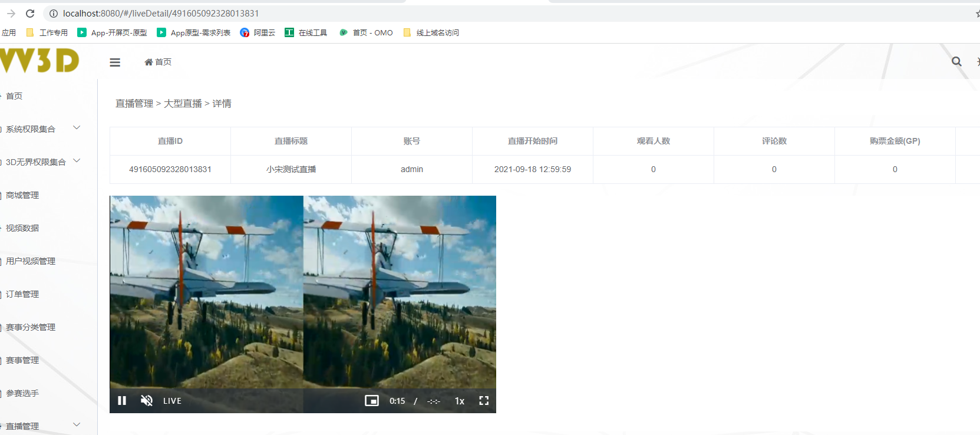Go forward in browser history
Screen dimensions: 980x435
(x=11, y=13)
